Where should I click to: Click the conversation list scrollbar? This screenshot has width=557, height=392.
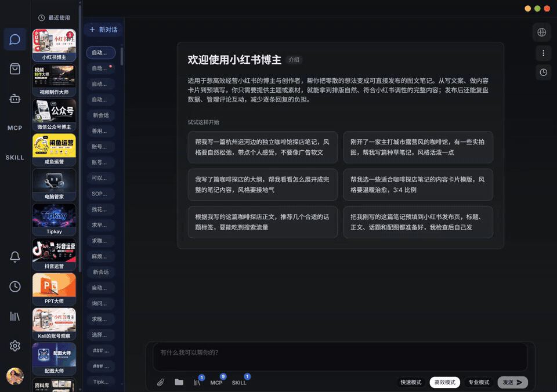click(x=122, y=56)
